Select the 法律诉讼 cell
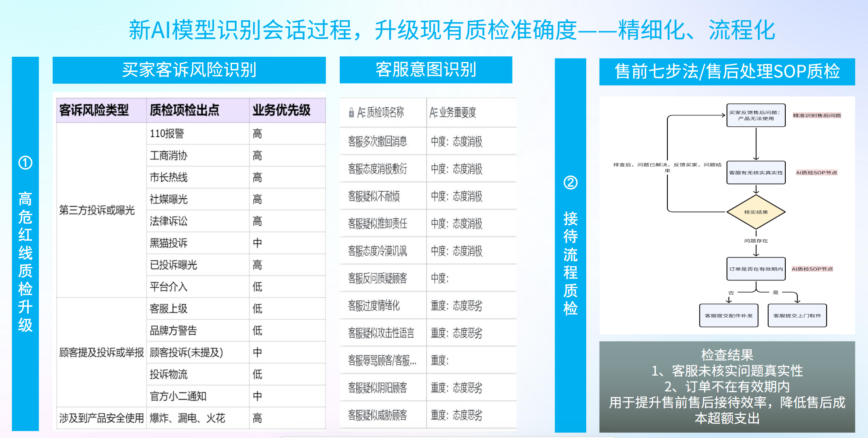868x438 pixels. [x=198, y=221]
